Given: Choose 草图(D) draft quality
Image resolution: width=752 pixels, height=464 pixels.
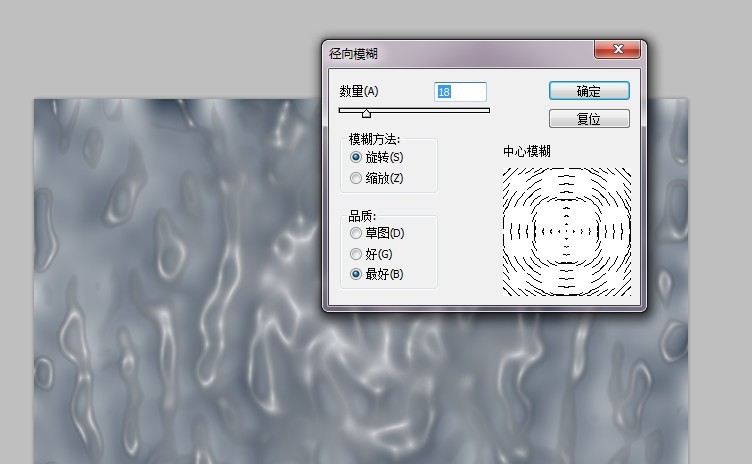Looking at the screenshot, I should coord(356,233).
